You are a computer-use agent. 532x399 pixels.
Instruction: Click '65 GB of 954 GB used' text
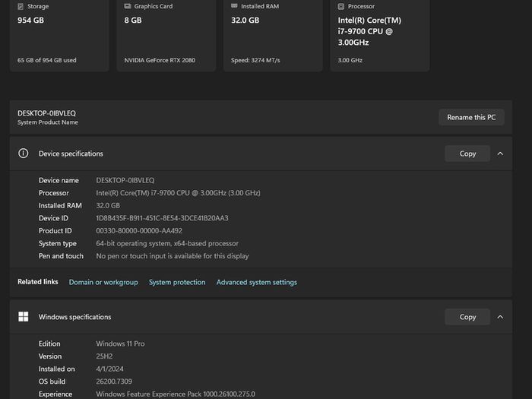[47, 60]
